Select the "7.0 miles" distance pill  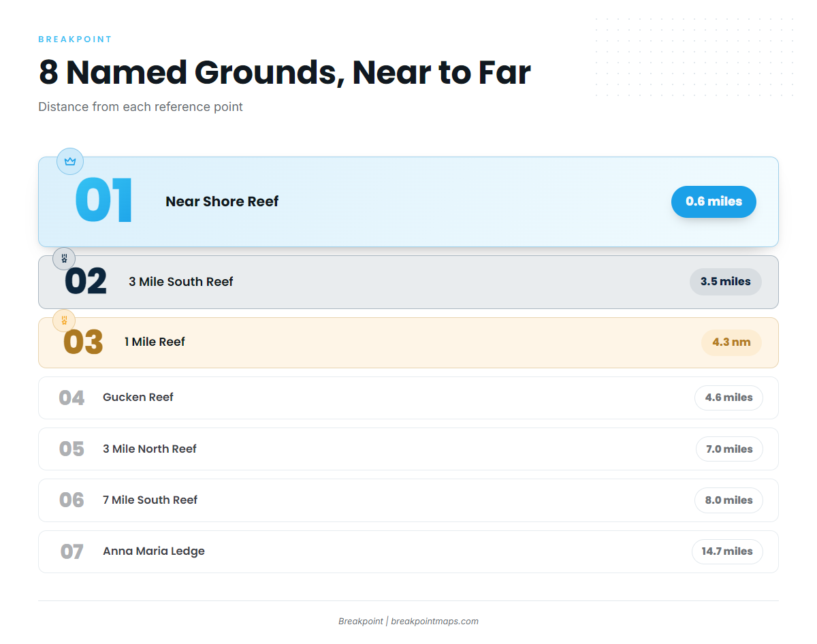click(x=729, y=449)
